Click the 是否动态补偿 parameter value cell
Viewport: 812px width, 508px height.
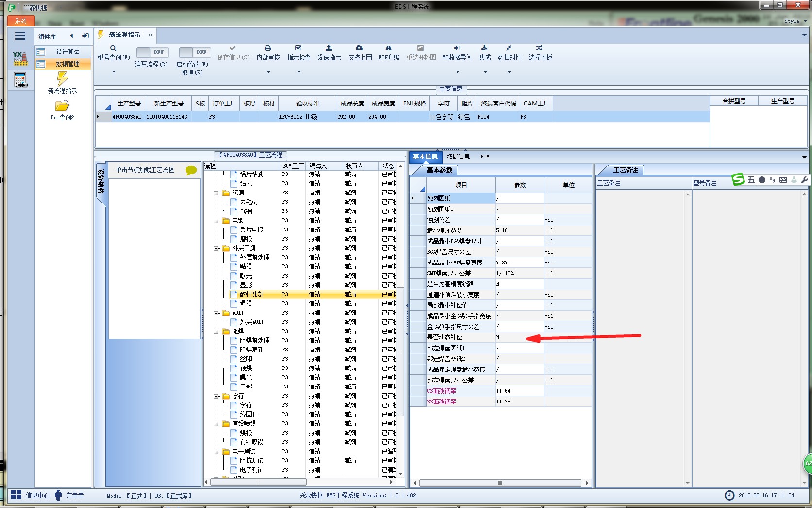click(519, 337)
